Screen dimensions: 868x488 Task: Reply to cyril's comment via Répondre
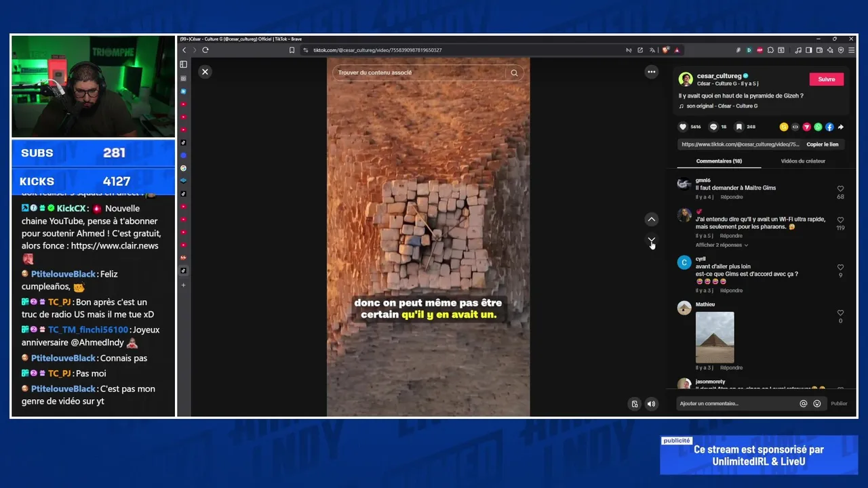pyautogui.click(x=732, y=291)
